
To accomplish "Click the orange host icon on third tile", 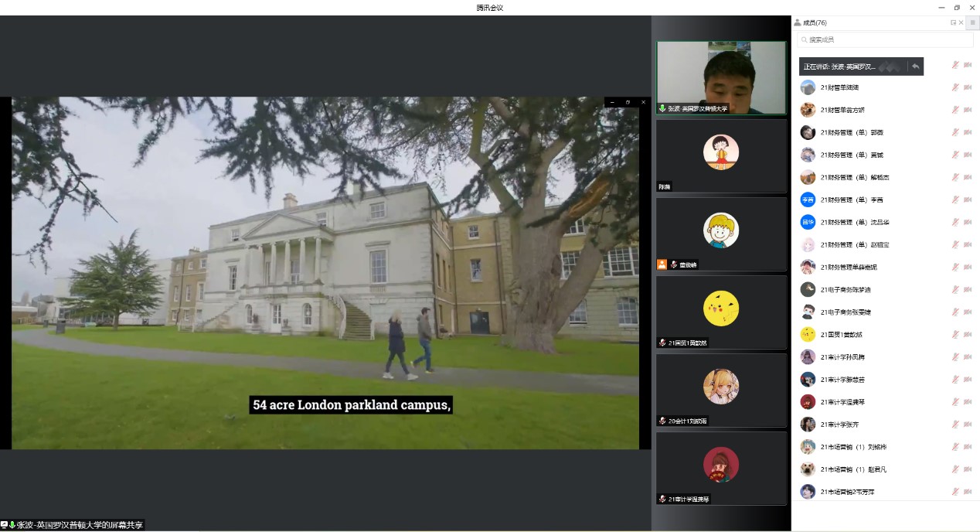I will click(x=662, y=264).
